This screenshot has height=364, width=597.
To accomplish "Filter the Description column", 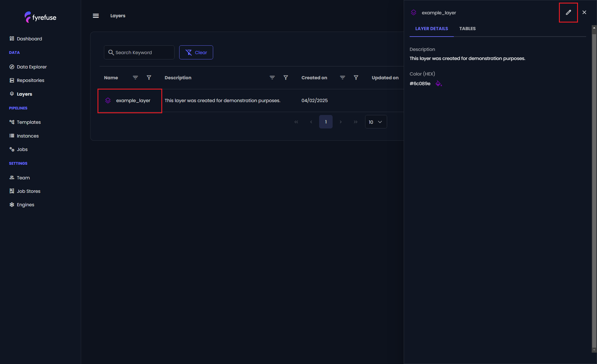I will [286, 78].
